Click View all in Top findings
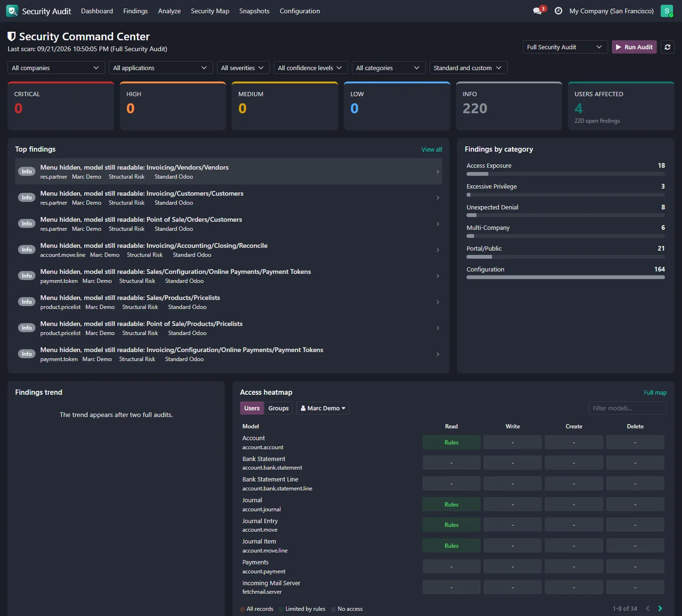Image resolution: width=682 pixels, height=616 pixels. point(432,149)
